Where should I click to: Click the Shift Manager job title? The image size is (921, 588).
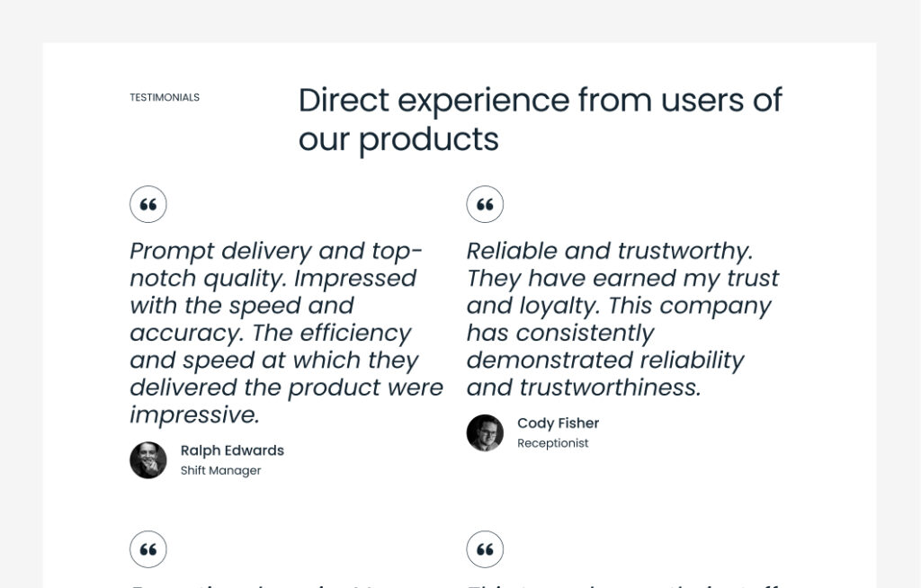click(x=220, y=470)
